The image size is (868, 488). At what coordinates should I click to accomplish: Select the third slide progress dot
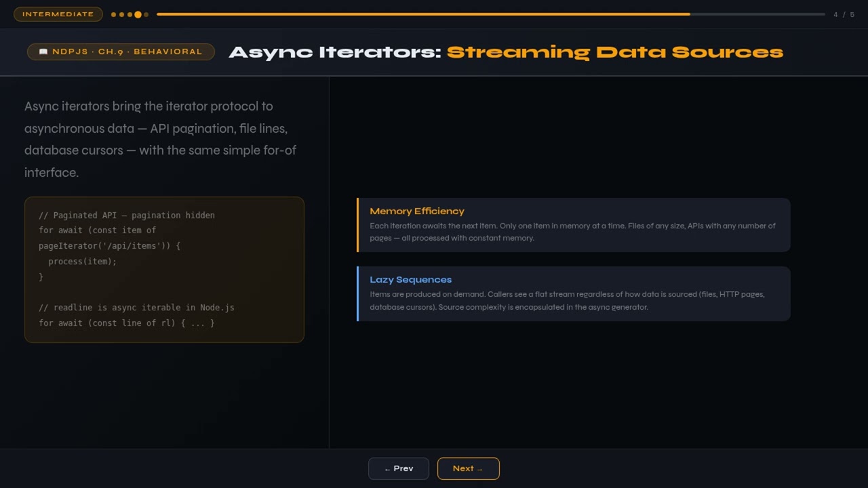click(x=130, y=14)
